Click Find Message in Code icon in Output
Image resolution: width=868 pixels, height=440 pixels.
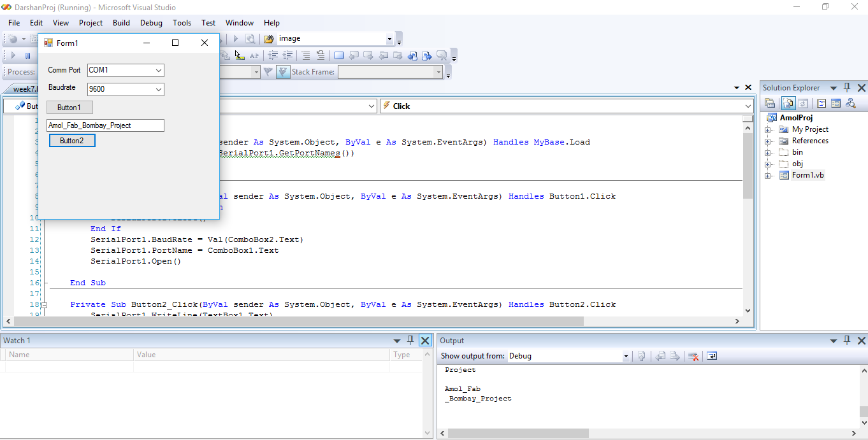pos(642,356)
